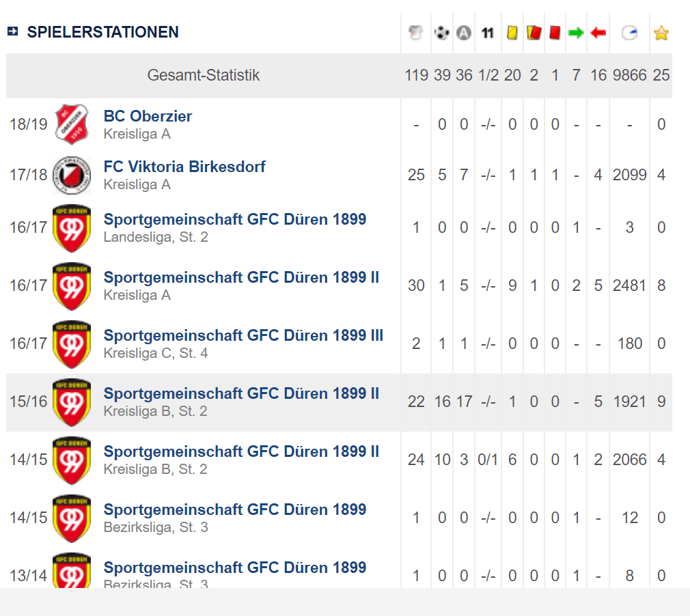Click the yellow-red card icon
690x616 pixels.
[534, 33]
